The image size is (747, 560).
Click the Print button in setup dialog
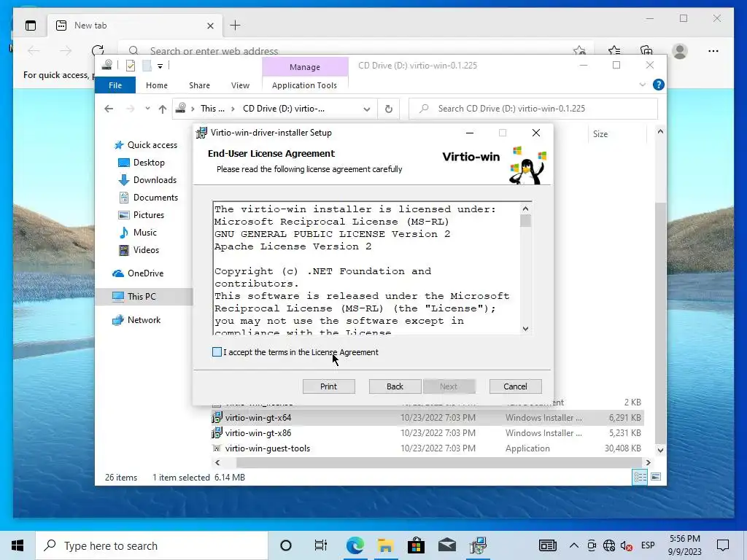pyautogui.click(x=329, y=386)
